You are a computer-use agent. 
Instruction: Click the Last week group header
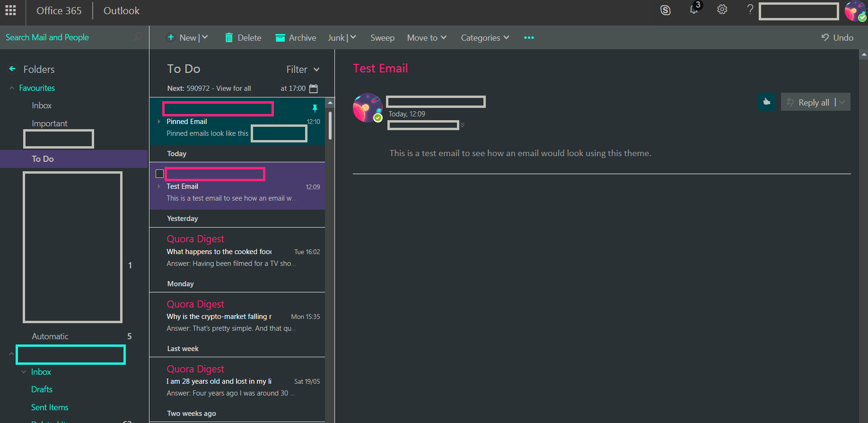click(183, 349)
